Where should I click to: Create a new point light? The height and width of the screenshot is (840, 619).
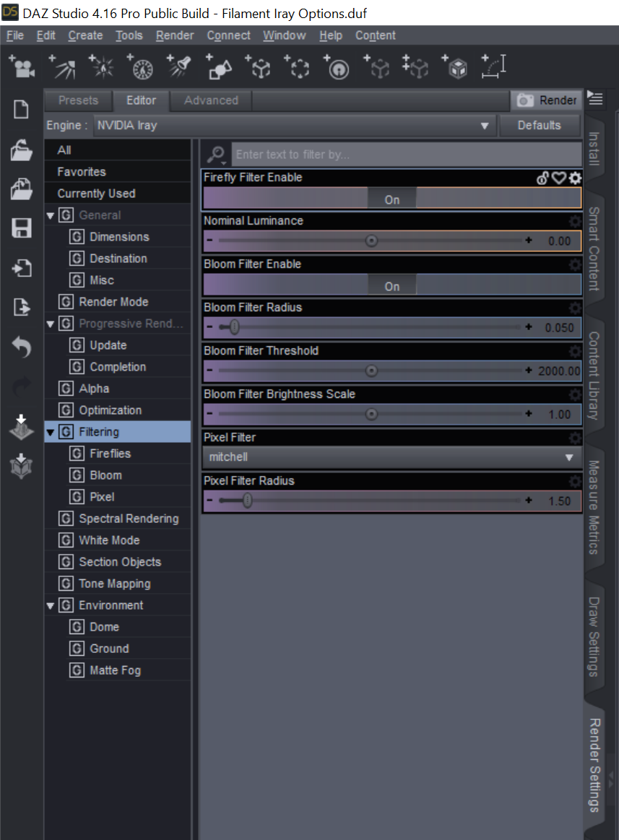pos(101,67)
